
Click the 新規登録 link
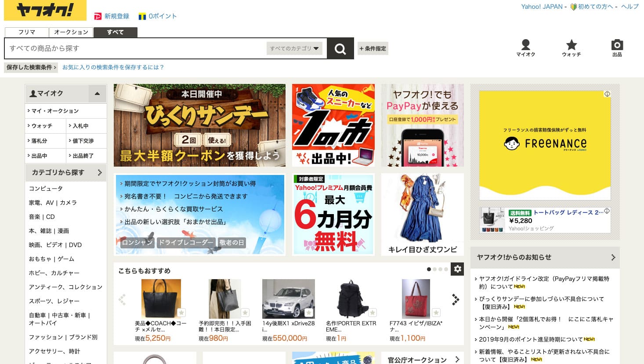(x=117, y=16)
